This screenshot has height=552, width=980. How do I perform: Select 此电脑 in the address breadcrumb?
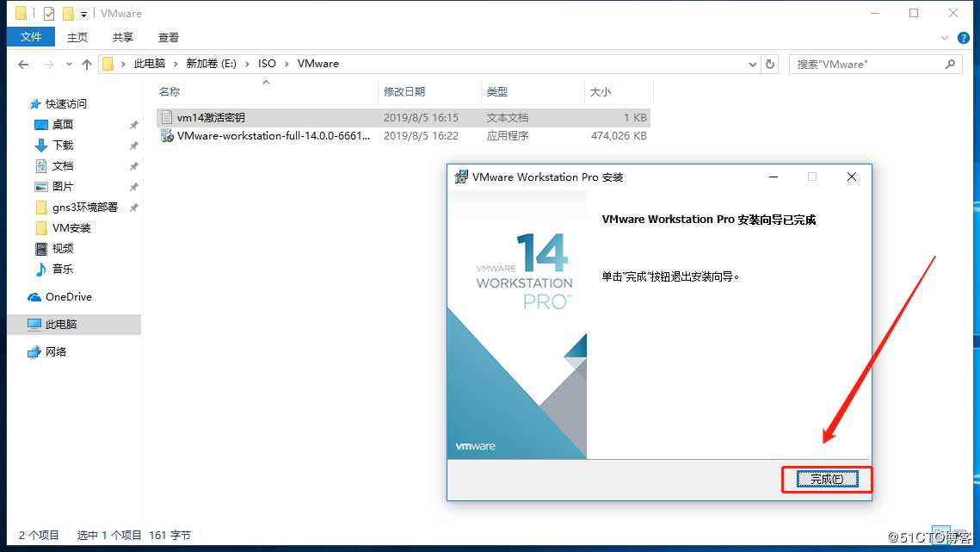tap(150, 63)
